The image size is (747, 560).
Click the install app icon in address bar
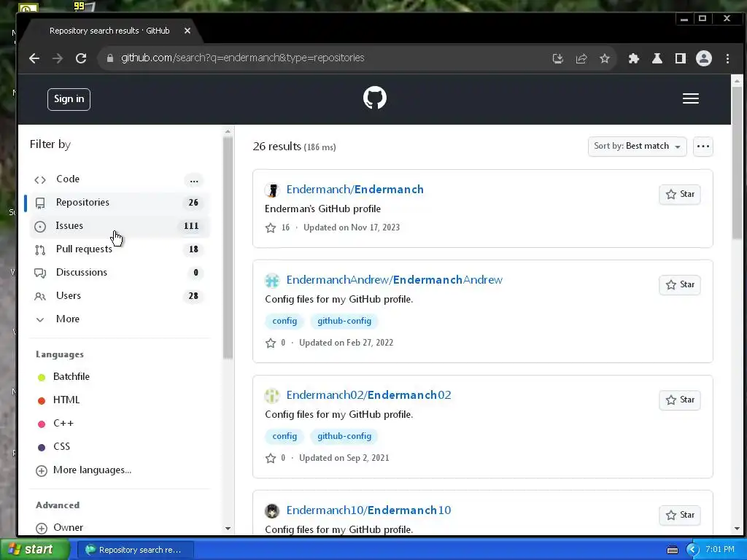coord(557,58)
